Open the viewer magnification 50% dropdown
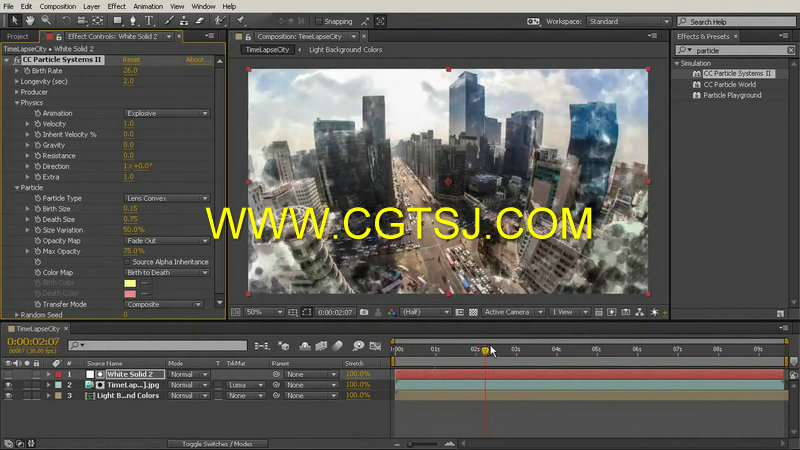This screenshot has height=450, width=800. point(264,312)
